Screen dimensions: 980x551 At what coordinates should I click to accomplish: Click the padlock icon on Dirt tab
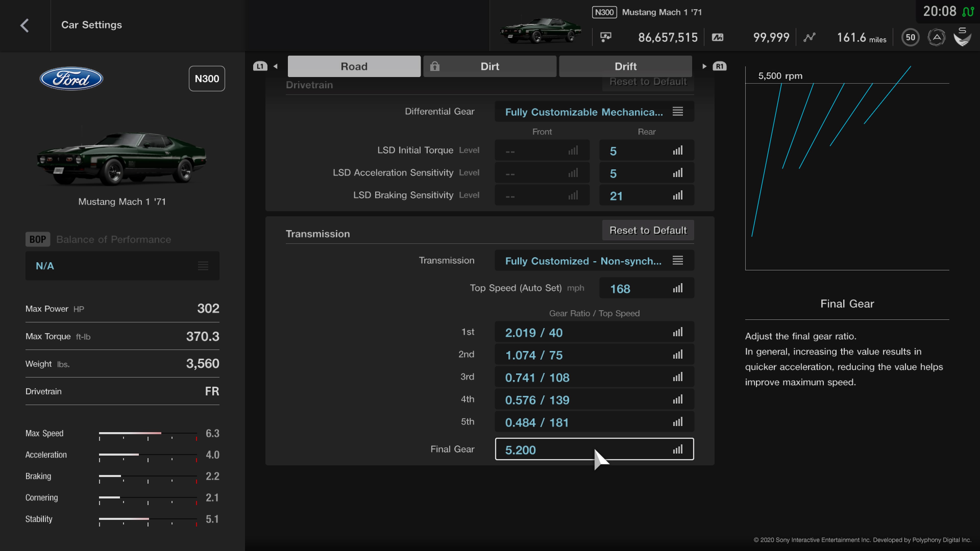pos(435,66)
